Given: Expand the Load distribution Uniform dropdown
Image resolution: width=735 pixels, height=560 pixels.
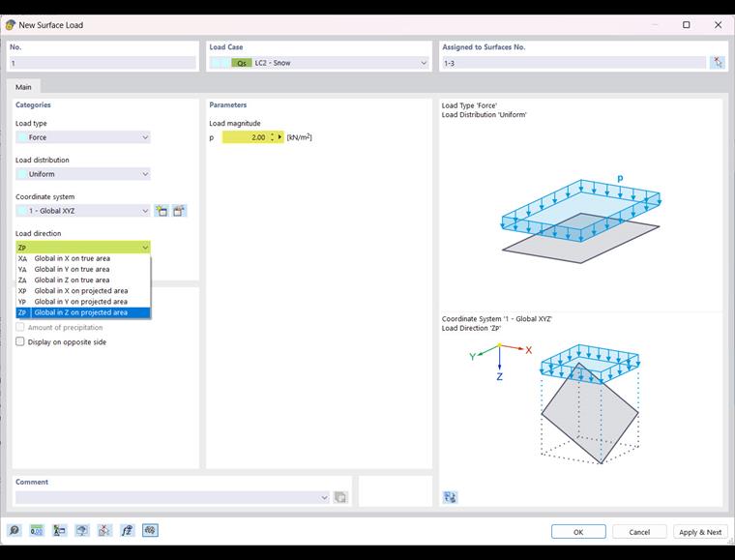Looking at the screenshot, I should (145, 174).
